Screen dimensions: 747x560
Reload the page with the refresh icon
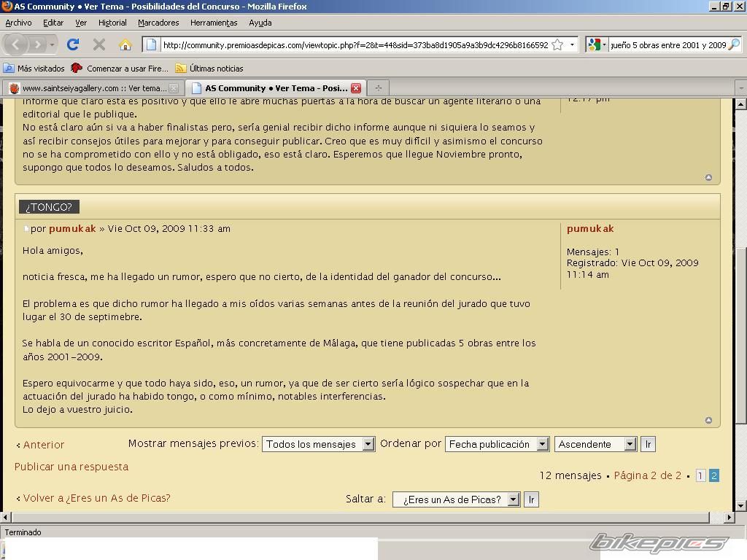click(73, 44)
